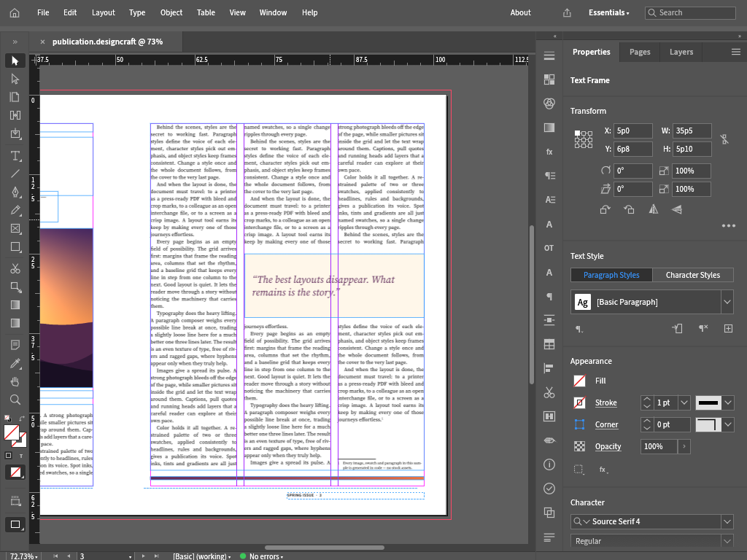
Task: Open the corner shape dropdown
Action: [728, 425]
